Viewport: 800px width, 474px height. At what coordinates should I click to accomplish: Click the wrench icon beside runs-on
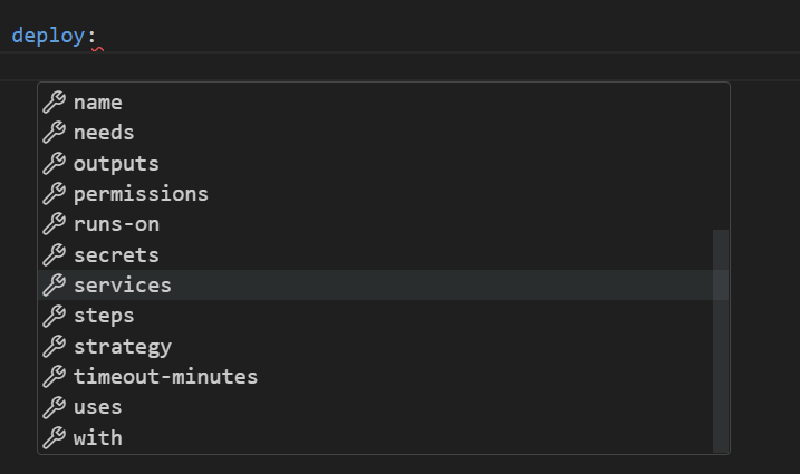click(54, 224)
